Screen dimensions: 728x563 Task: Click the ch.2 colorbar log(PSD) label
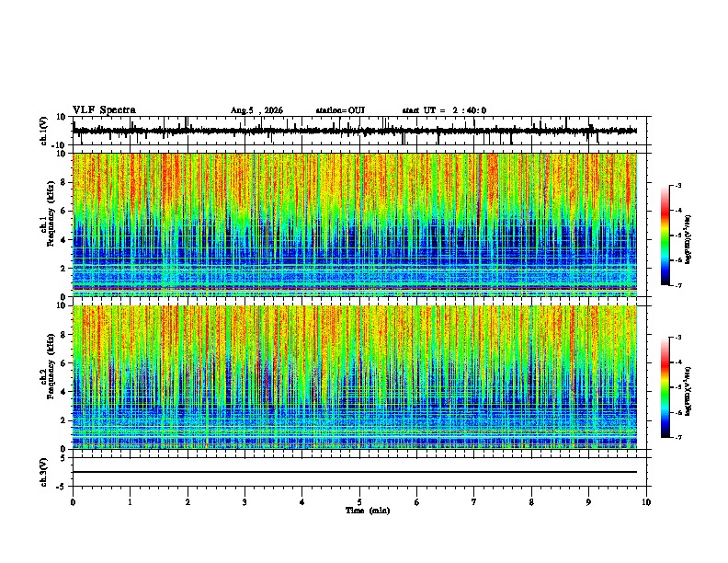pos(688,392)
